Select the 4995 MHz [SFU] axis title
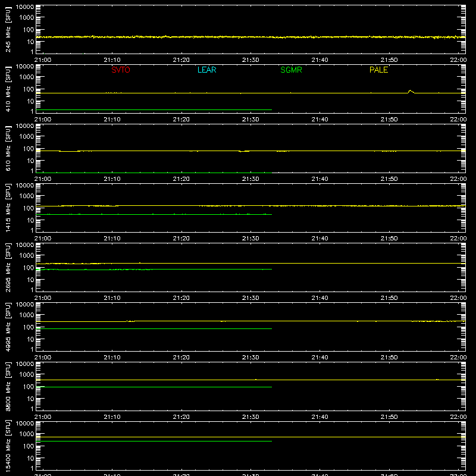 tap(8, 327)
